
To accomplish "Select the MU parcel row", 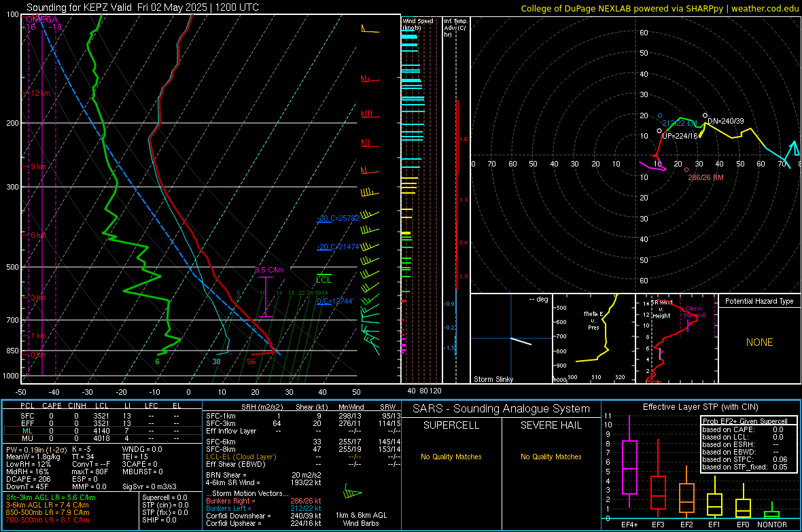I will tap(101, 438).
